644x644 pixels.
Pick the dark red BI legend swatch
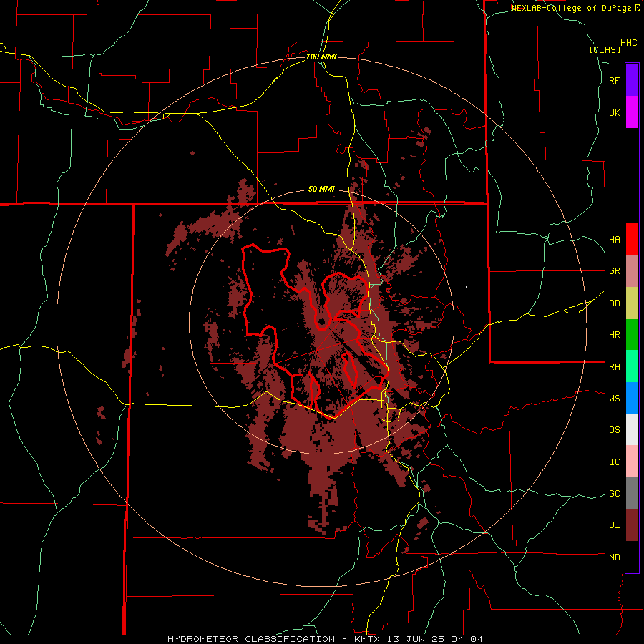coord(632,525)
